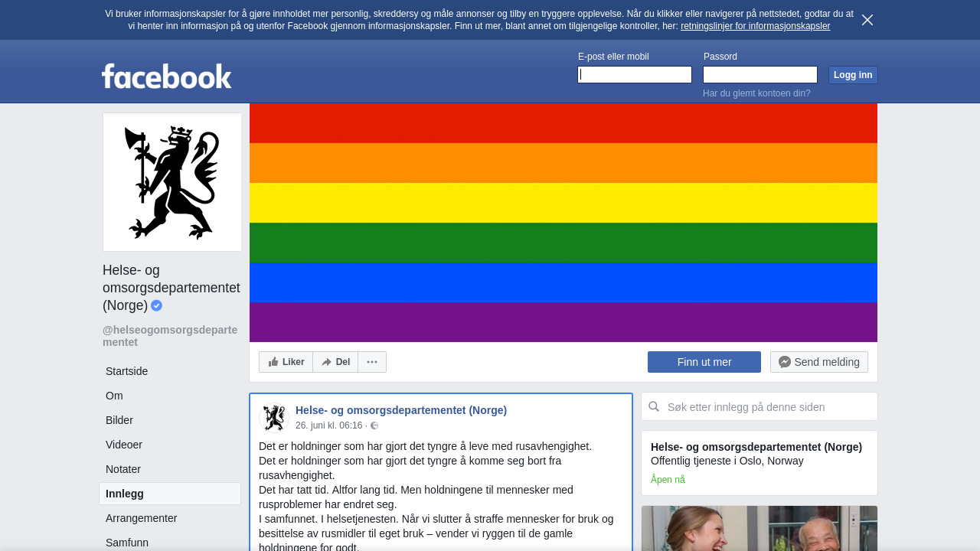Click the post author's small avatar
The width and height of the screenshot is (980, 551).
pos(274,418)
